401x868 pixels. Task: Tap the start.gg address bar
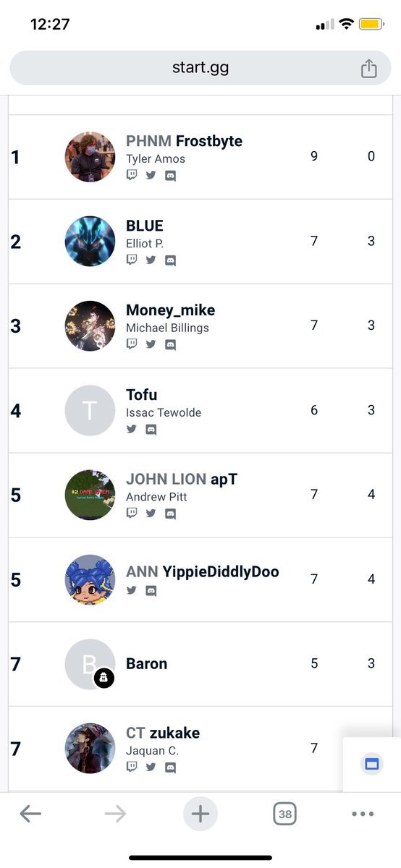coord(200,69)
